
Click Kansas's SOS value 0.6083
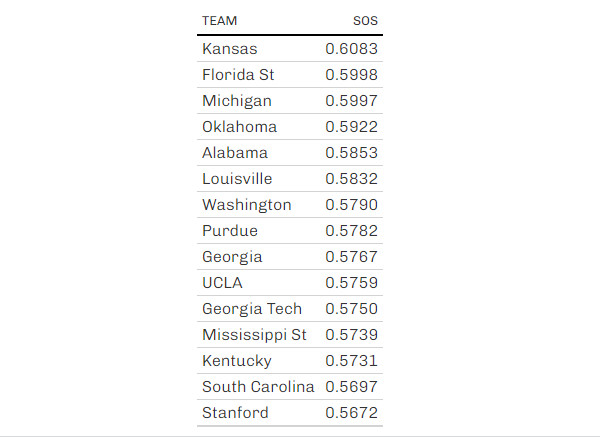pyautogui.click(x=351, y=49)
